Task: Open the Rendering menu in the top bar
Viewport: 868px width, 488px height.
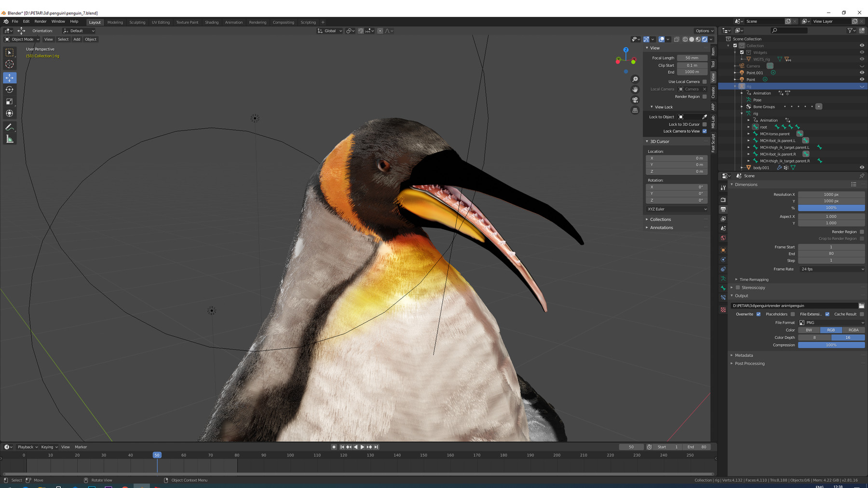Action: (x=258, y=22)
